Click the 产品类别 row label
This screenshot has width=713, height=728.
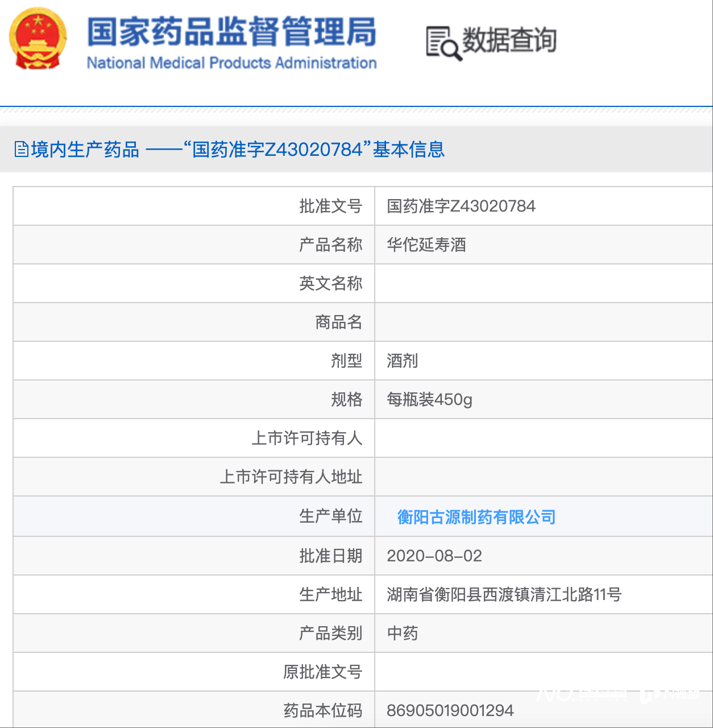tap(331, 633)
